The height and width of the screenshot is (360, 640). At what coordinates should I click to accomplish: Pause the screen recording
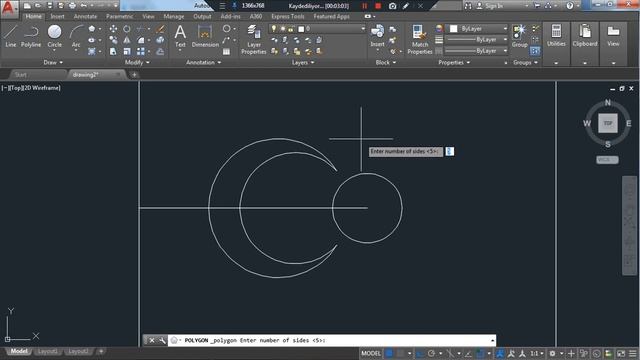coord(364,6)
